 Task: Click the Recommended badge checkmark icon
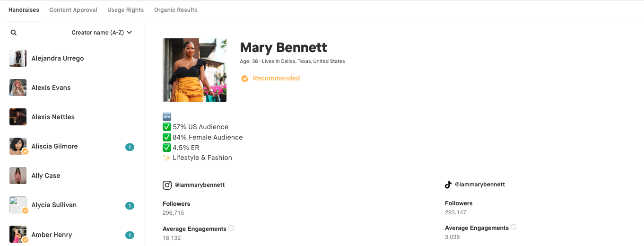[x=244, y=79]
